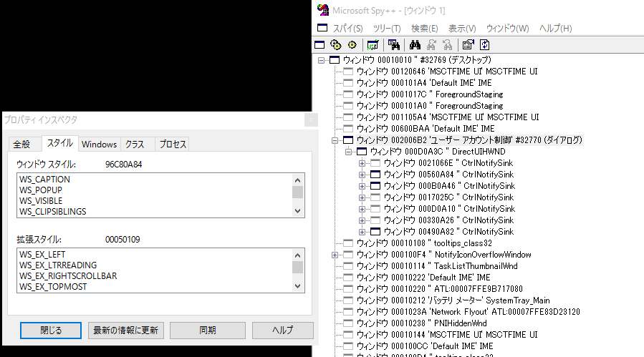Click the Find Next binoculars icon
The width and height of the screenshot is (644, 357).
[x=431, y=45]
